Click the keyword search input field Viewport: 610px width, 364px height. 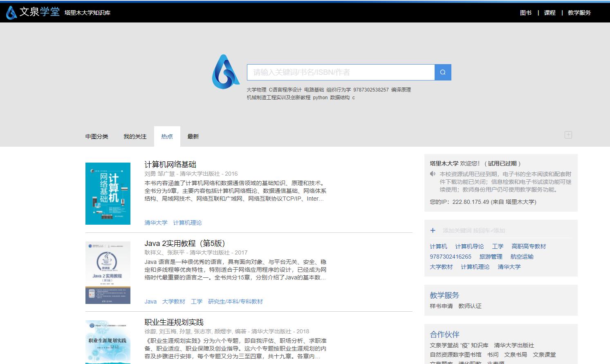point(340,72)
